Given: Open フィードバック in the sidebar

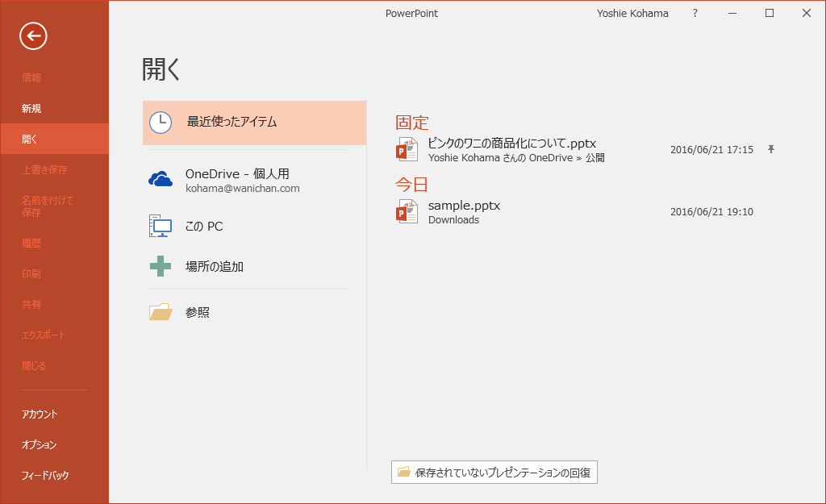Looking at the screenshot, I should 45,475.
